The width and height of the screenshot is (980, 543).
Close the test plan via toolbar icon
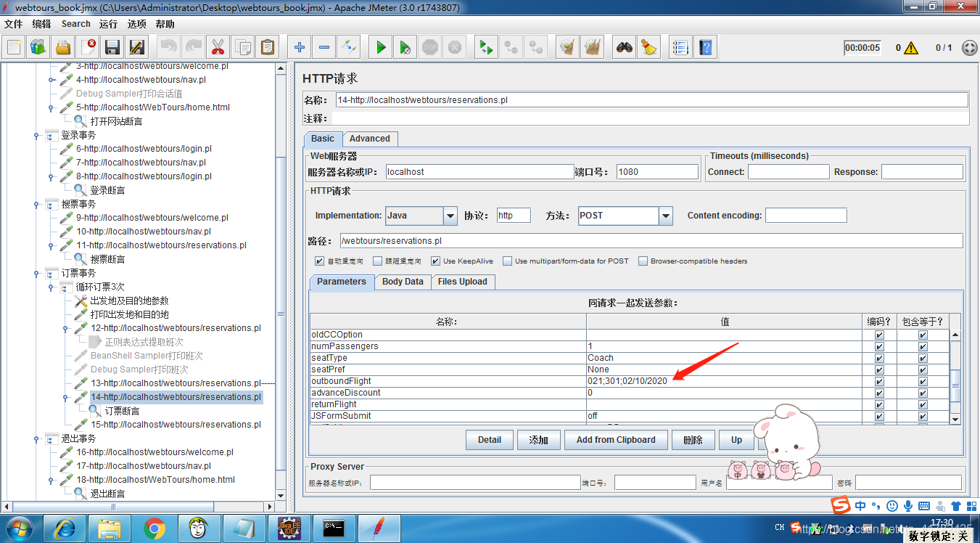tap(88, 48)
